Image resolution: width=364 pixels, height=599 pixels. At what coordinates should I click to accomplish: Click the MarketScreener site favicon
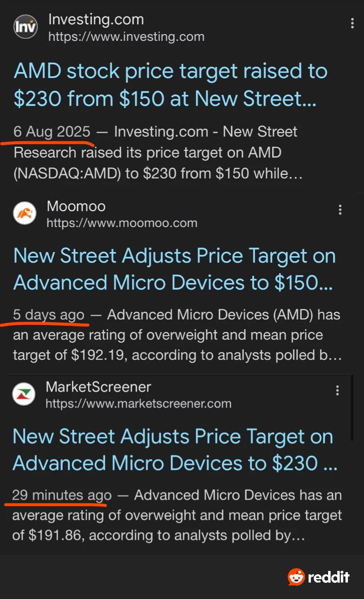click(24, 394)
